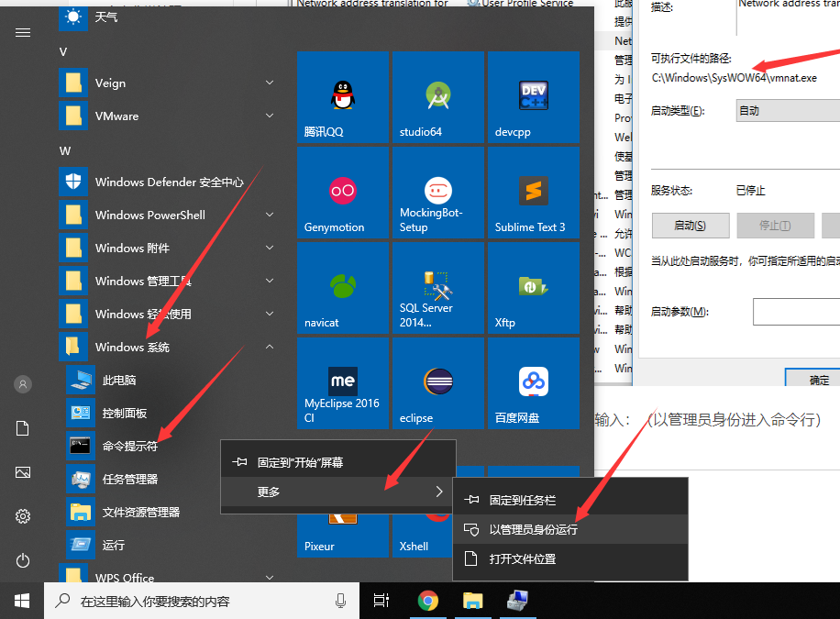
Task: Click the 启动(S) button in service dialog
Action: (690, 226)
